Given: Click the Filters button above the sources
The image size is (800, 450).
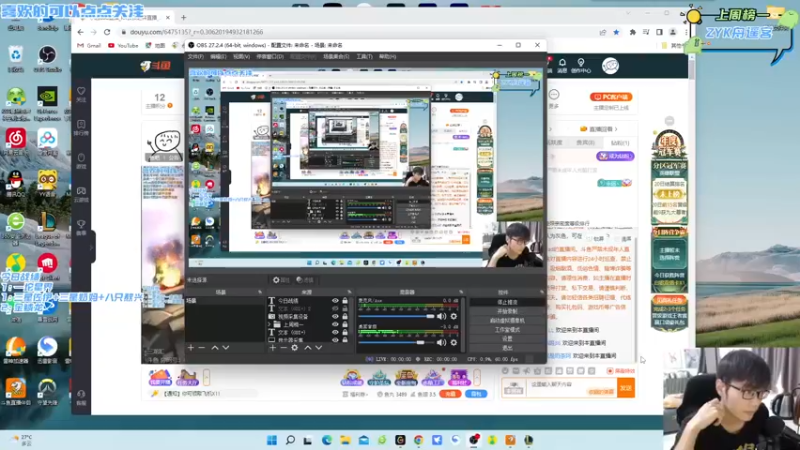Looking at the screenshot, I should pos(305,280).
